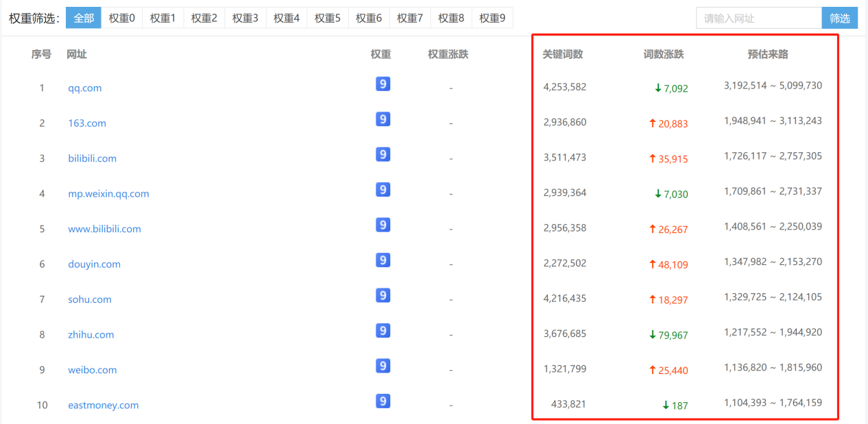Open the douyin.com link
Screen dimensions: 868x424
coord(94,264)
